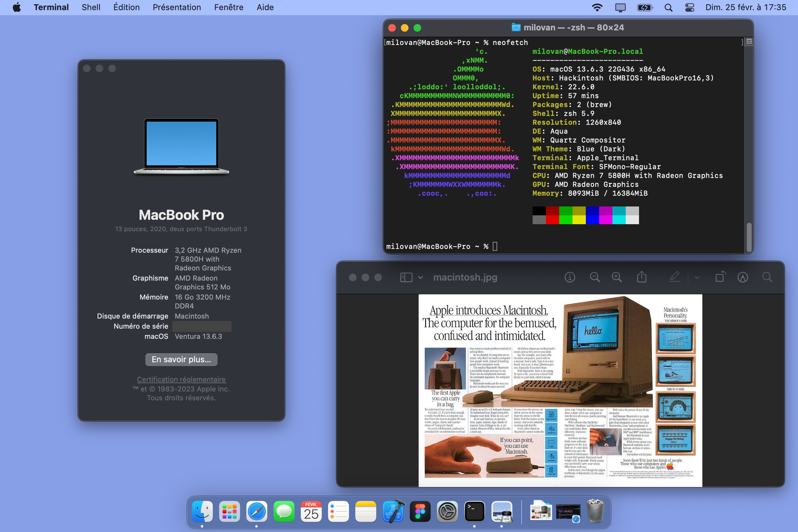This screenshot has height=532, width=798.
Task: Toggle the Preview sidebar view button
Action: [406, 277]
